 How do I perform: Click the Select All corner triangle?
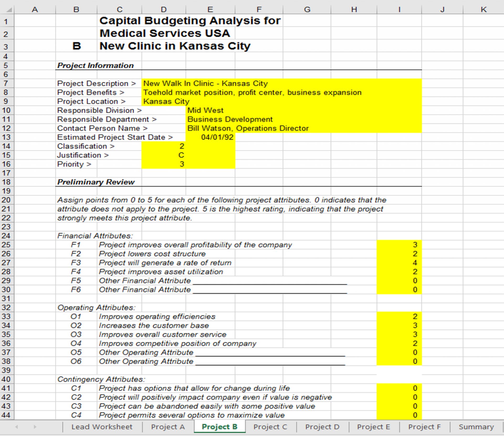click(9, 10)
